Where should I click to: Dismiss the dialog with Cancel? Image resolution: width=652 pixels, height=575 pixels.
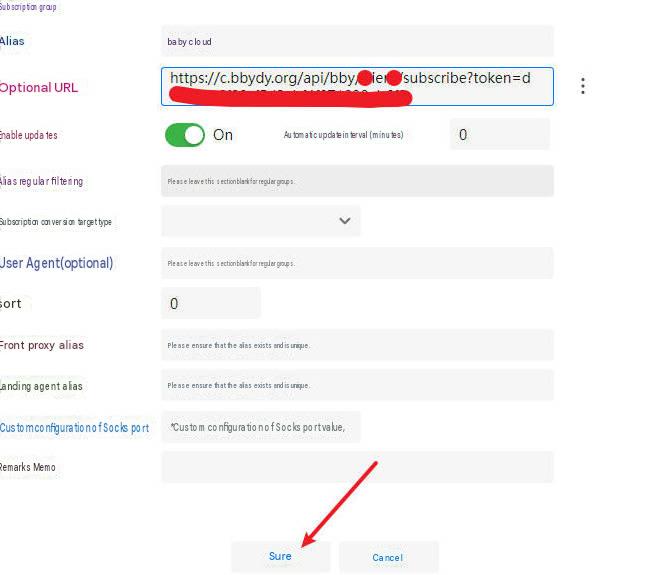tap(388, 557)
